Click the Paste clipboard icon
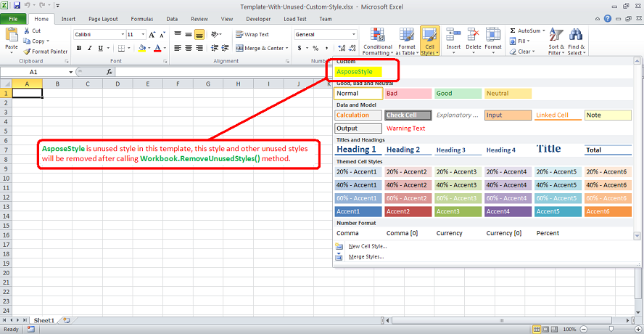644x334 pixels. tap(12, 35)
